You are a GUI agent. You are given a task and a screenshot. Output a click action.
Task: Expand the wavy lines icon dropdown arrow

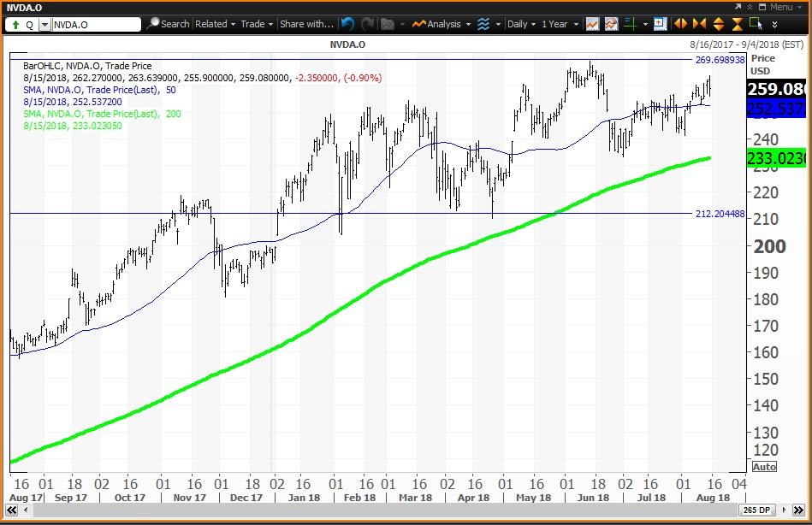(x=498, y=24)
